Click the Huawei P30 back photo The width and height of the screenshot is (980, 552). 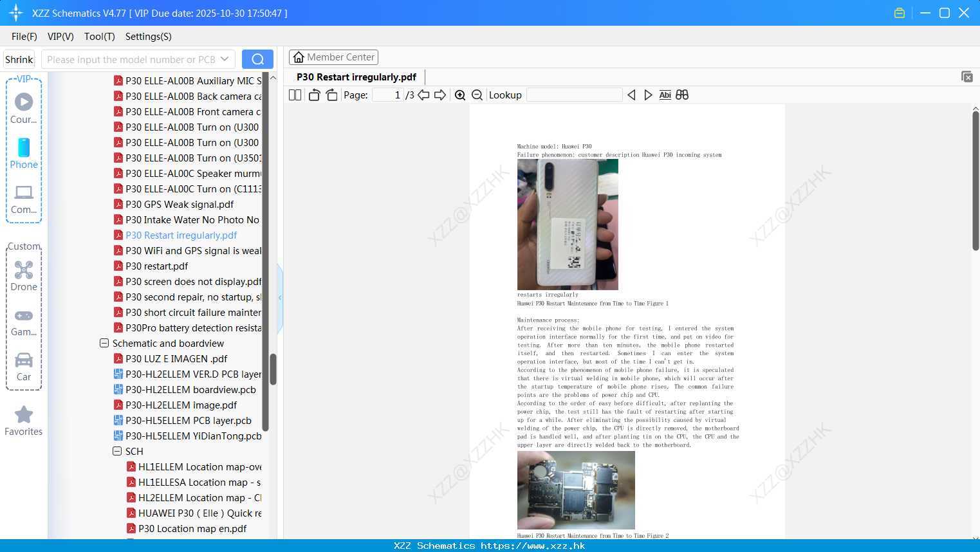568,225
